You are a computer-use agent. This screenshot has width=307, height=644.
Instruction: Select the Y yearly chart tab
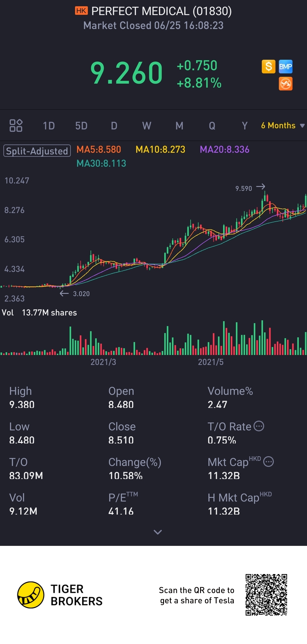tap(244, 126)
